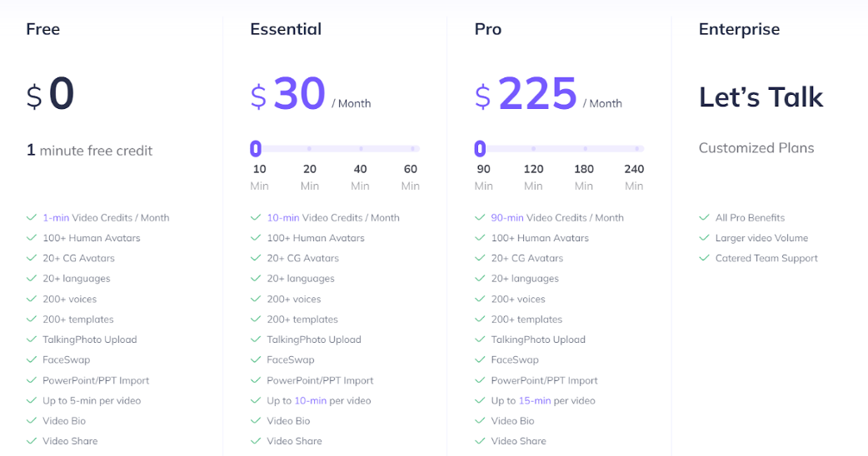Click the Essential plan title
The width and height of the screenshot is (868, 456).
(286, 29)
